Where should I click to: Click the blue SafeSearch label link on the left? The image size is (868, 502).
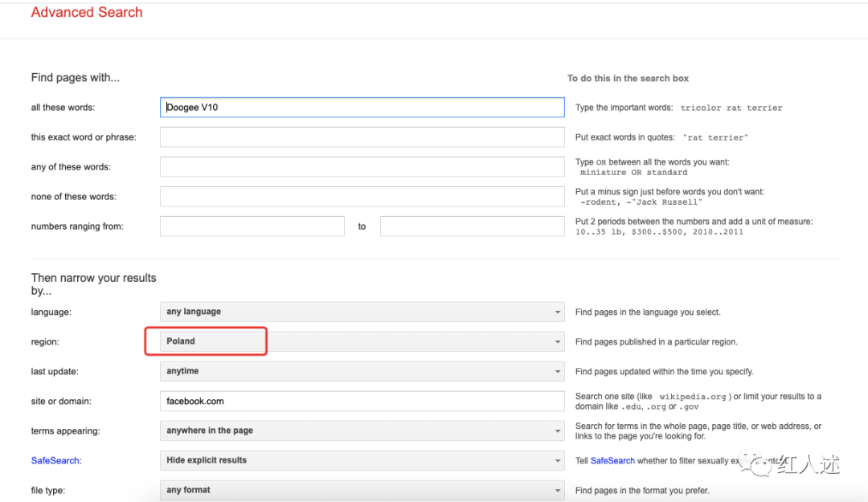click(56, 460)
